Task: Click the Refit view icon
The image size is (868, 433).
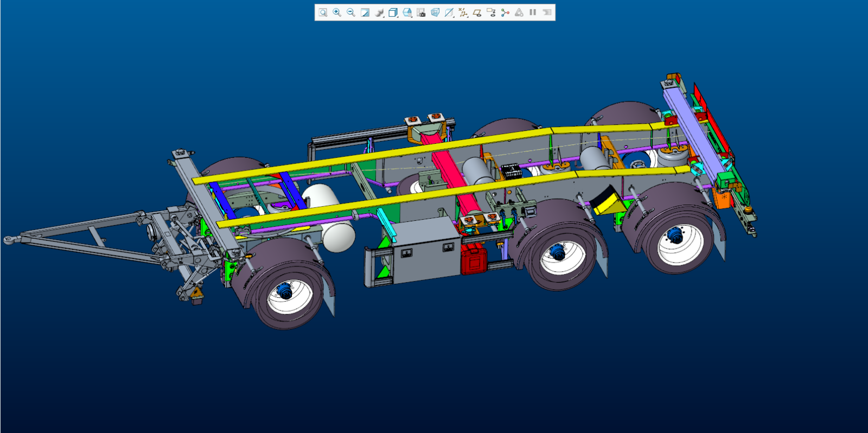Action: click(323, 12)
